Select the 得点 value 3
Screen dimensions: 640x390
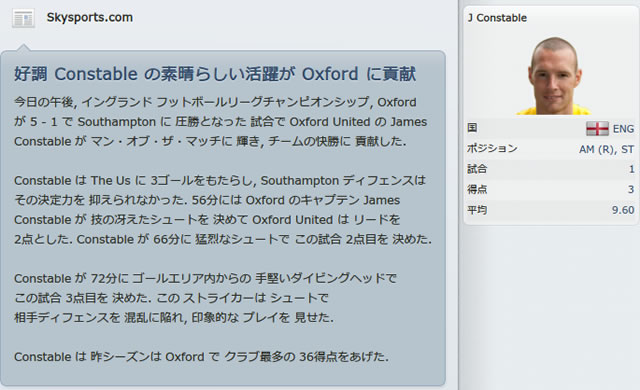(631, 189)
